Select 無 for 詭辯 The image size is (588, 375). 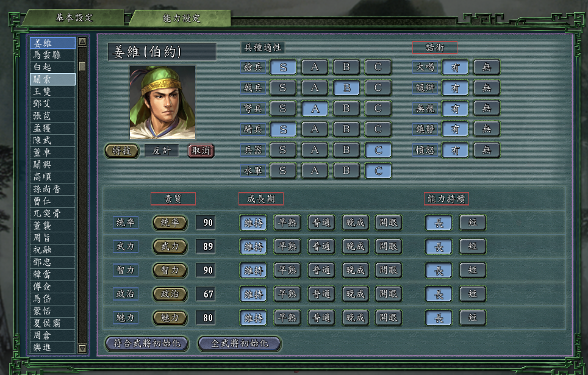tap(486, 88)
